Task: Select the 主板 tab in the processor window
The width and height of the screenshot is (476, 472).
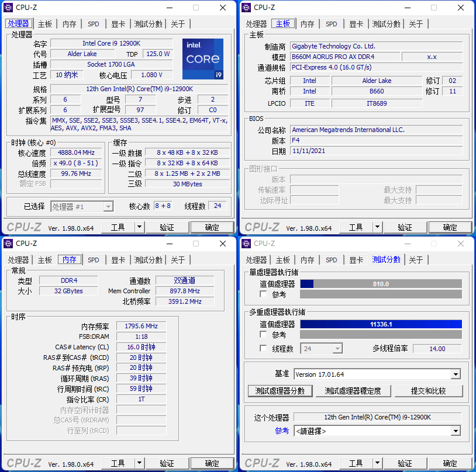Action: click(x=45, y=24)
